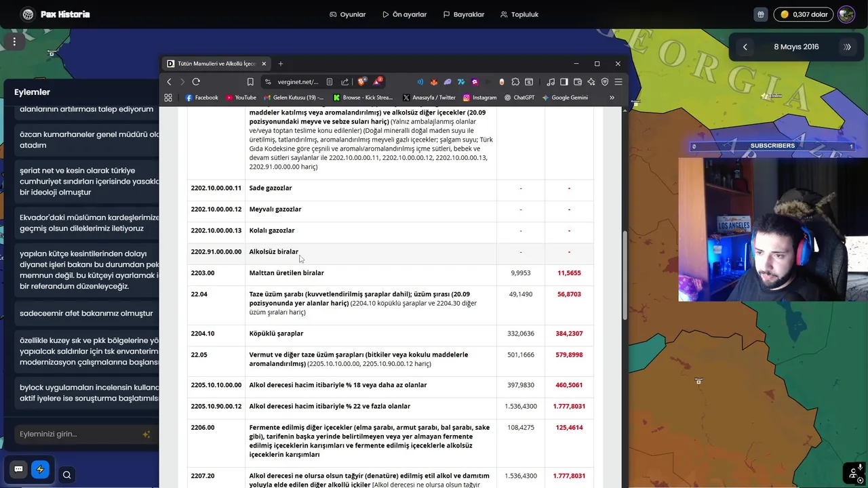Click the 8 Mayıs 2016 date label
This screenshot has width=868, height=488.
click(x=796, y=47)
